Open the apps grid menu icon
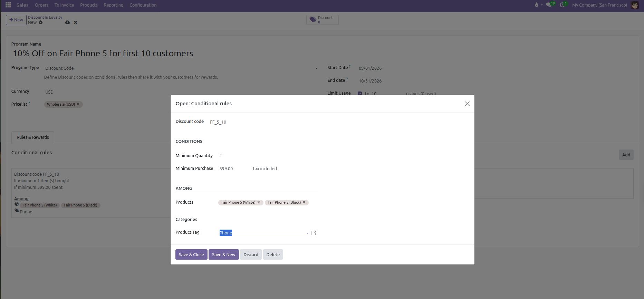This screenshot has width=644, height=299. (8, 5)
